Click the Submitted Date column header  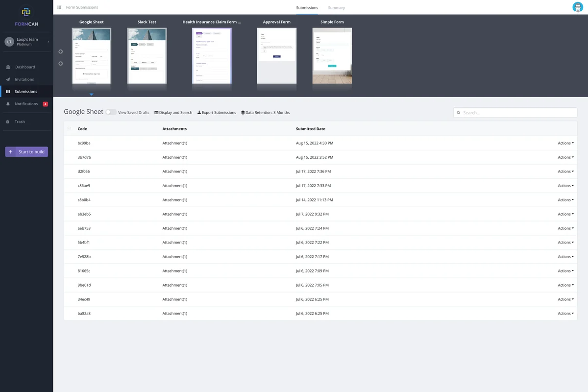click(x=311, y=129)
